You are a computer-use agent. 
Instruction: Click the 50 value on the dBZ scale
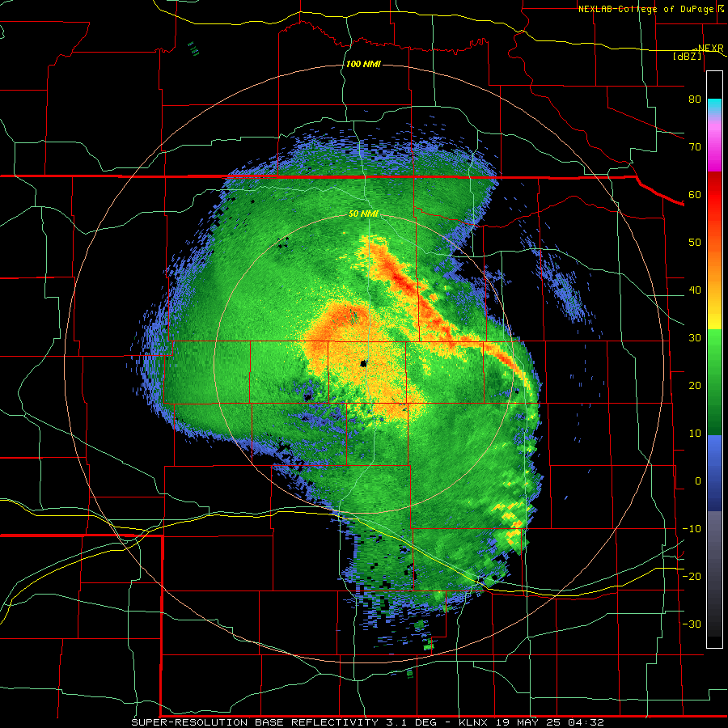(695, 243)
